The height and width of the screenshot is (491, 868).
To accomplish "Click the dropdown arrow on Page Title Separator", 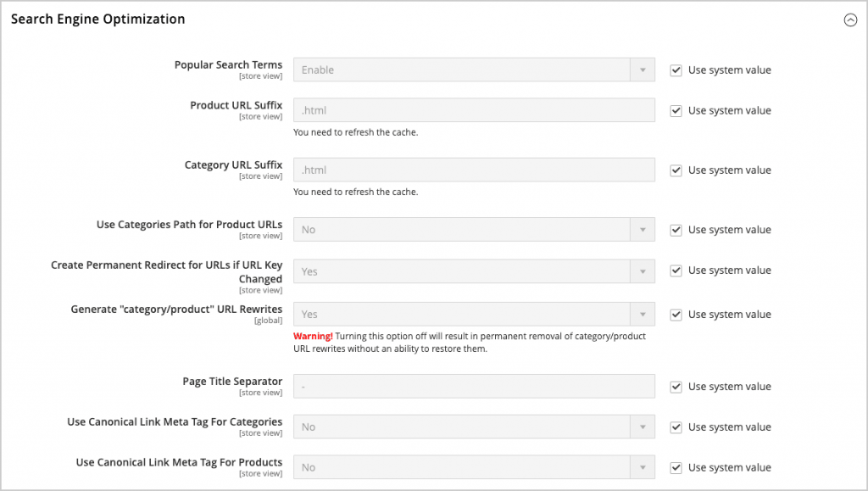I will [x=644, y=386].
